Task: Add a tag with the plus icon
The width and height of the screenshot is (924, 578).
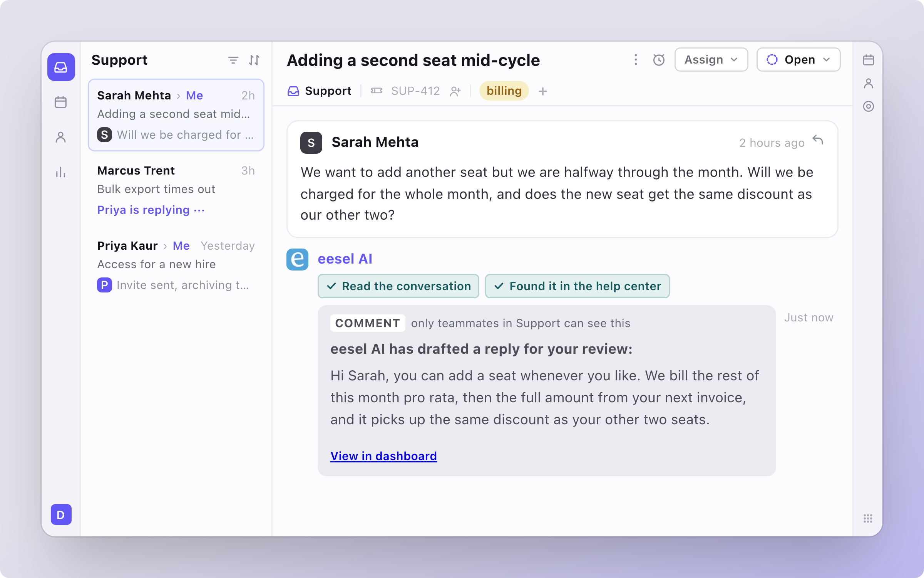Action: (x=543, y=91)
